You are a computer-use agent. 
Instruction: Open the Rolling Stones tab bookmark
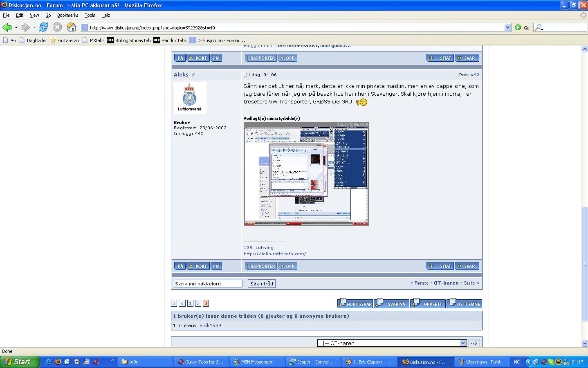[x=129, y=40]
